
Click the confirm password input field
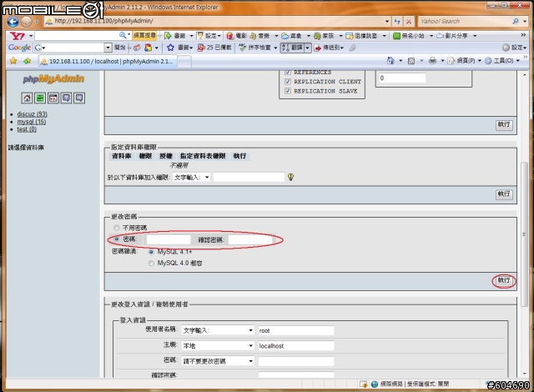pos(250,239)
